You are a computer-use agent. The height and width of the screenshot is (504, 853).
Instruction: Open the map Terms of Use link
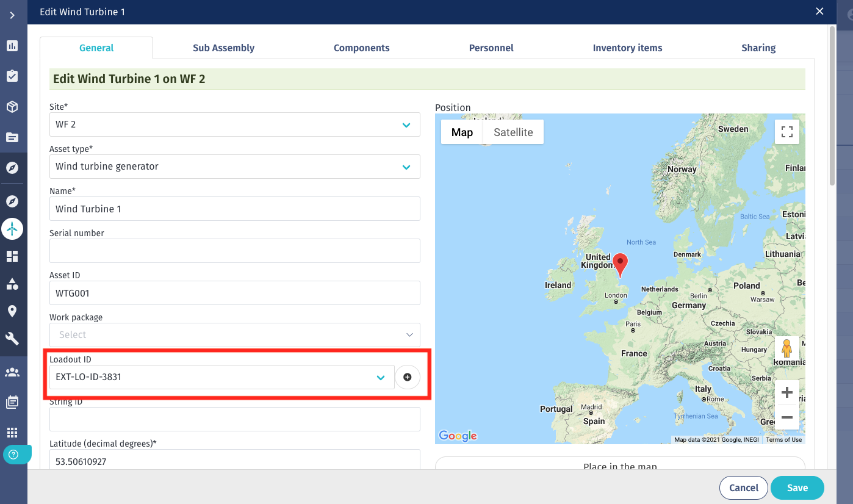pyautogui.click(x=783, y=440)
